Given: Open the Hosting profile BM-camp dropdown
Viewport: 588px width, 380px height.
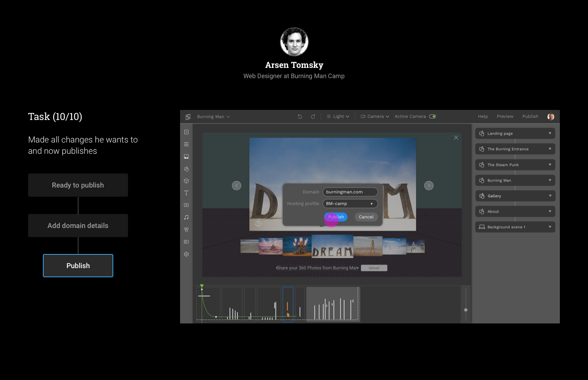Looking at the screenshot, I should click(x=350, y=204).
